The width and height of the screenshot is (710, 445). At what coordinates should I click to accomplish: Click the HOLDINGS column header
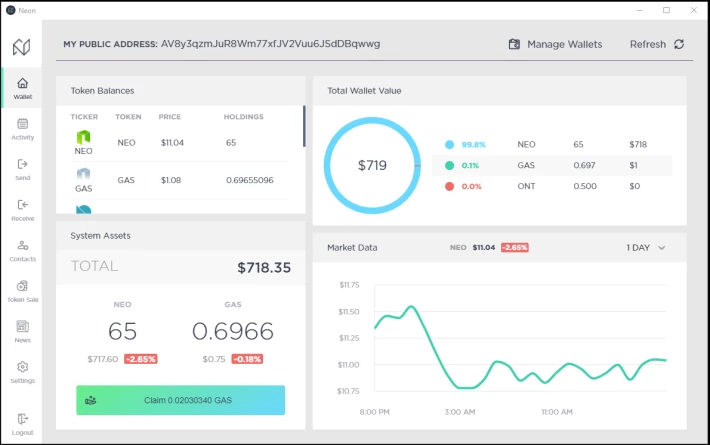(244, 116)
